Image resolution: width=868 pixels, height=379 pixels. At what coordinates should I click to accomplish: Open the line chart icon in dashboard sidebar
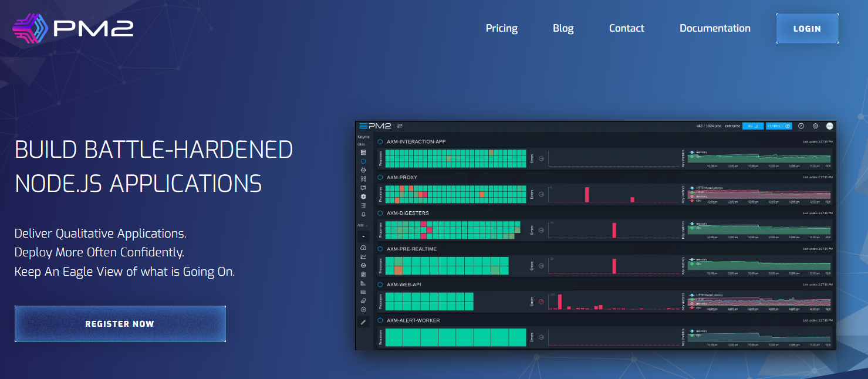coord(363,256)
